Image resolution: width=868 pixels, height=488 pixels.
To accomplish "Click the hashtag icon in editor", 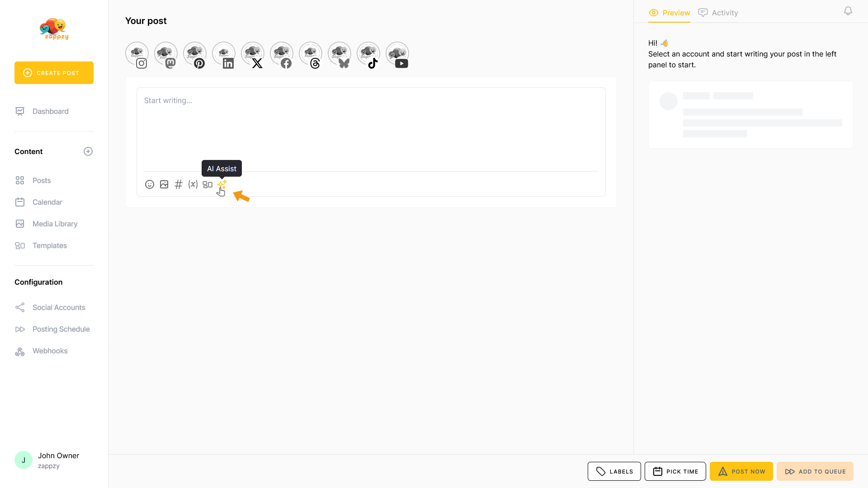I will pos(179,184).
